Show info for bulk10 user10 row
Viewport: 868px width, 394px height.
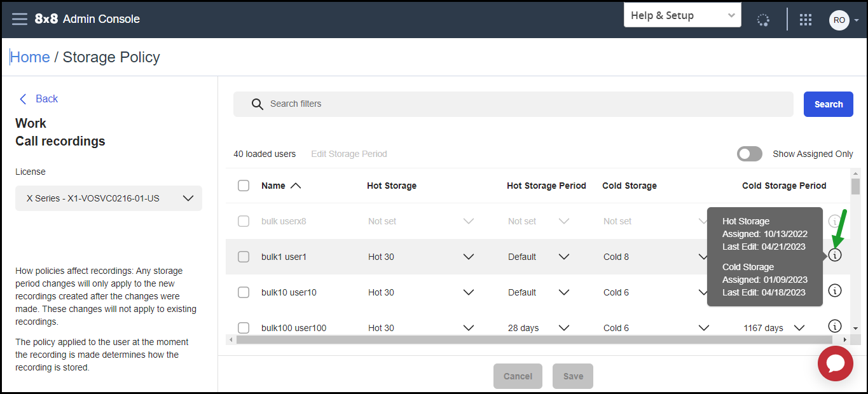click(x=835, y=290)
